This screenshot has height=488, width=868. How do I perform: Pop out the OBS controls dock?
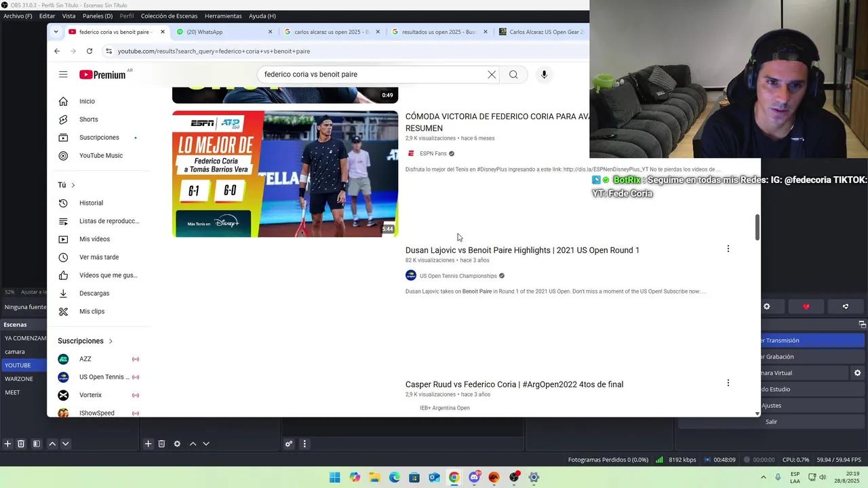pyautogui.click(x=863, y=325)
